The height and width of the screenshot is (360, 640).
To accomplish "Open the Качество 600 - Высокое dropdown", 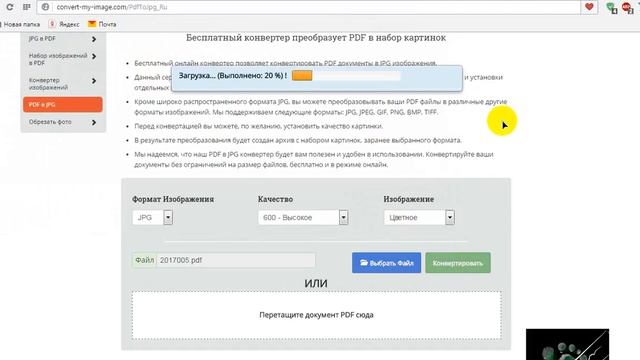I will [303, 218].
